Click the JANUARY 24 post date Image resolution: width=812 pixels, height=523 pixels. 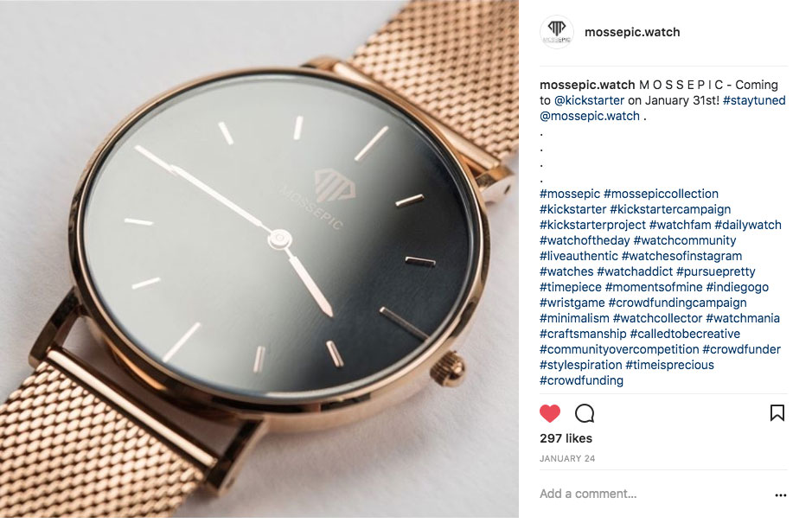567,459
